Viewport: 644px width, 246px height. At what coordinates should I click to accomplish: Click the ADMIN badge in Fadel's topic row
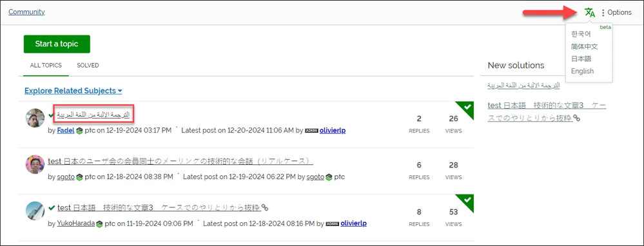pos(312,131)
